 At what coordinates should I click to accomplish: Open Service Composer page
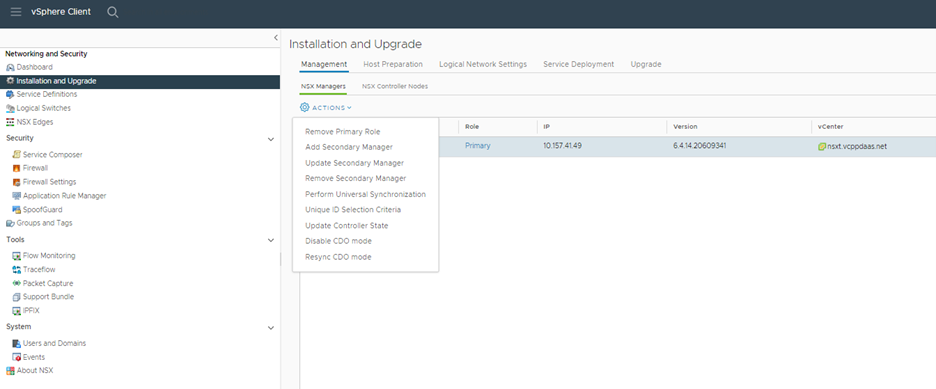pos(53,155)
